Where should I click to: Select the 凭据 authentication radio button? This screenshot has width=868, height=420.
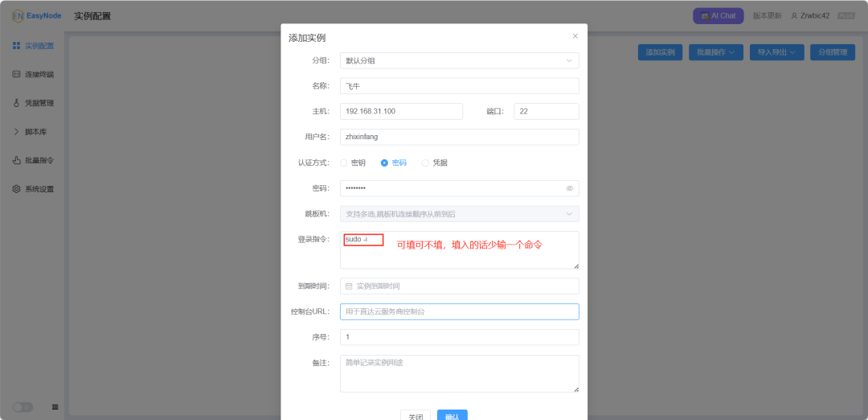coord(426,163)
